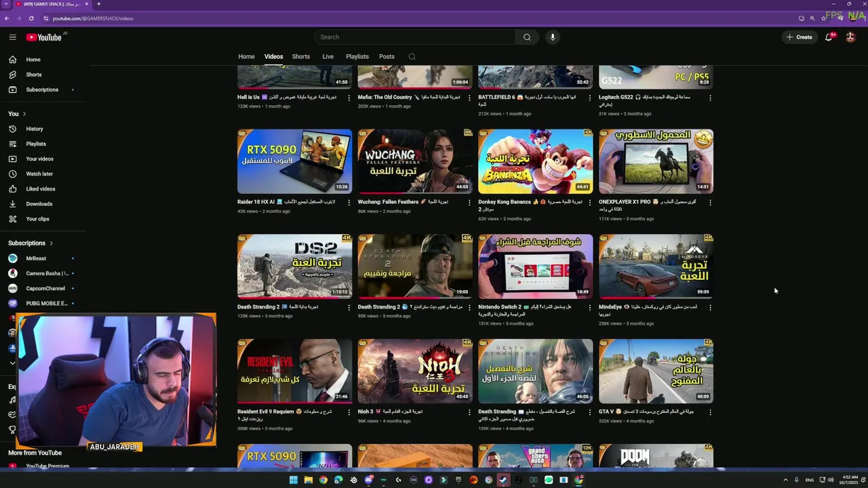Reload the page in the browser
868x488 pixels.
pyautogui.click(x=31, y=18)
